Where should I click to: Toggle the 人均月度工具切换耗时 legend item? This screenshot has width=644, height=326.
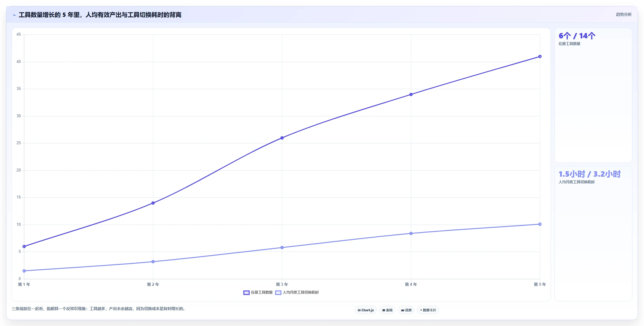click(297, 292)
